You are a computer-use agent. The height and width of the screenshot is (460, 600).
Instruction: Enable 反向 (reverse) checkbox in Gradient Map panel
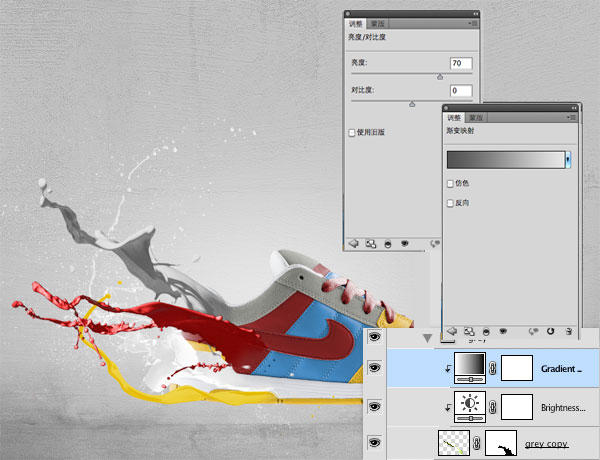pos(450,203)
